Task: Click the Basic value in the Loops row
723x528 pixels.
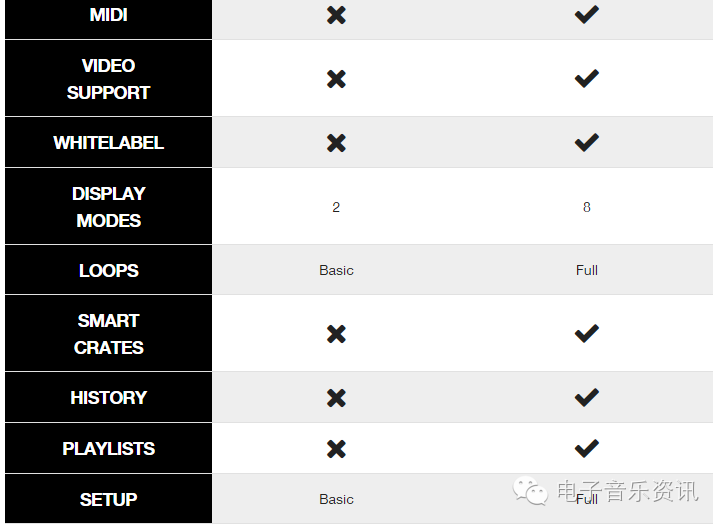Action: click(x=336, y=271)
